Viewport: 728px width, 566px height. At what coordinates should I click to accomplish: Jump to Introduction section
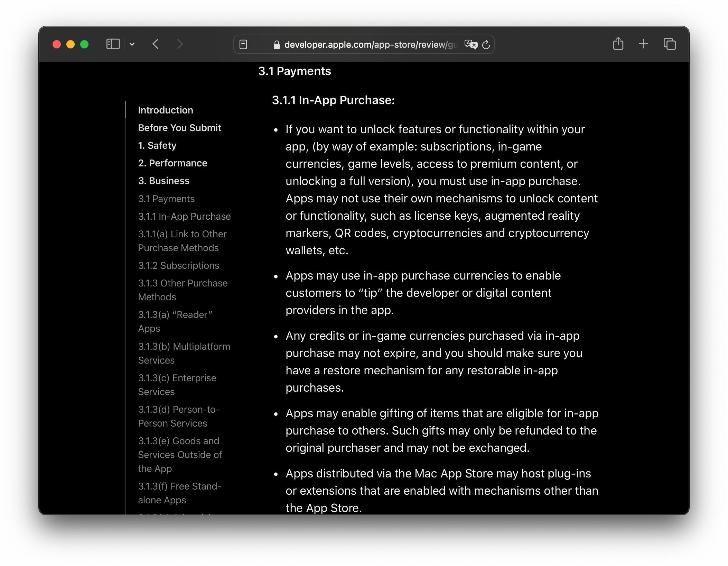pyautogui.click(x=166, y=110)
